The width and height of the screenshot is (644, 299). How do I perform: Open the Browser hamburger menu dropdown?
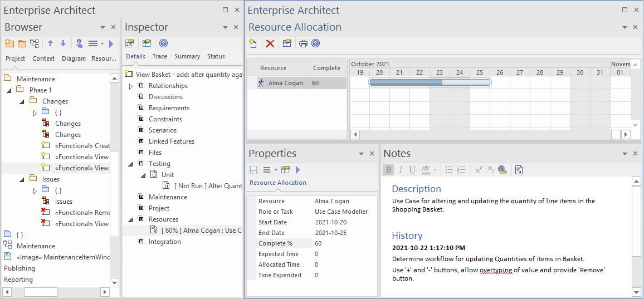pyautogui.click(x=96, y=43)
